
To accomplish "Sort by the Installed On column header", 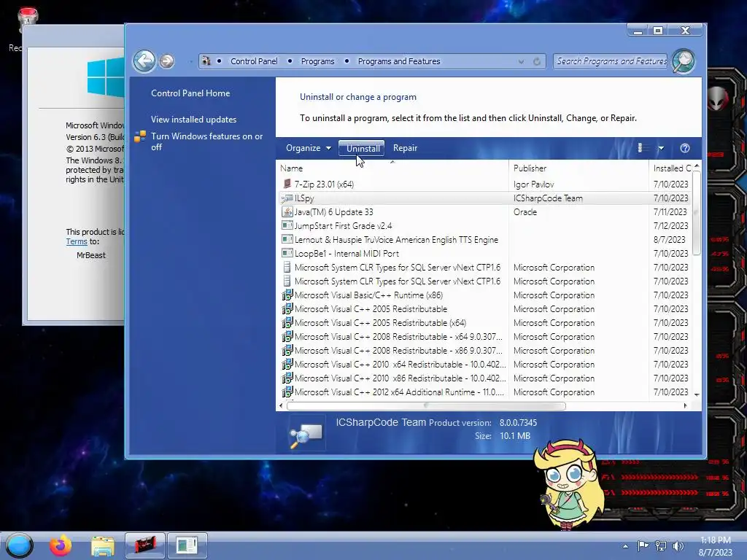I will [x=670, y=168].
